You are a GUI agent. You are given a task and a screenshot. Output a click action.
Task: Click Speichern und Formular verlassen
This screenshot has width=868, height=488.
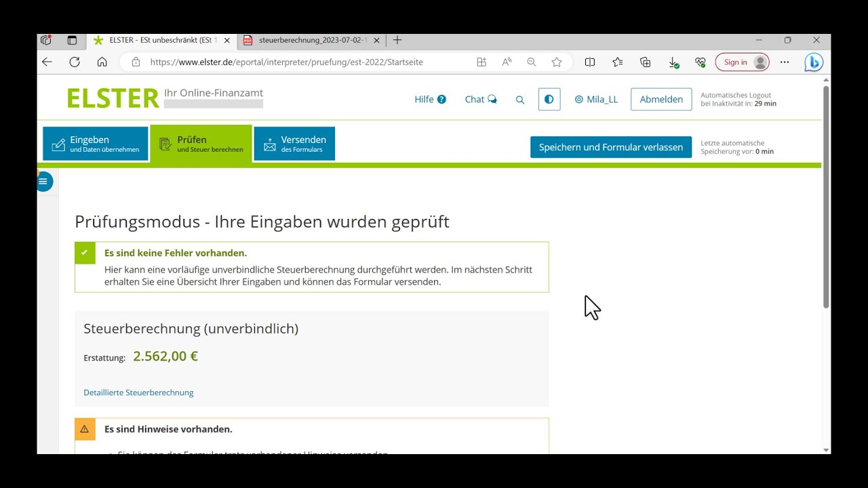pyautogui.click(x=611, y=147)
